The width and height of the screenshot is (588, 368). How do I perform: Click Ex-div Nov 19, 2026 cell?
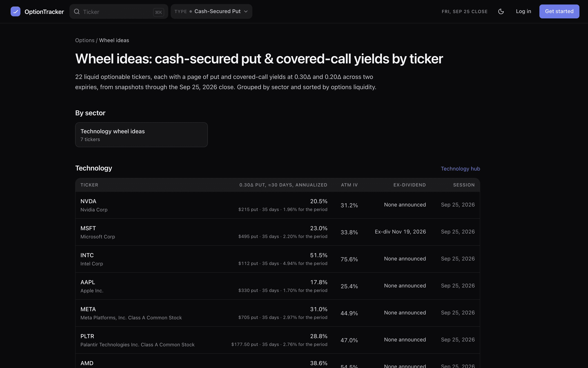(x=400, y=232)
